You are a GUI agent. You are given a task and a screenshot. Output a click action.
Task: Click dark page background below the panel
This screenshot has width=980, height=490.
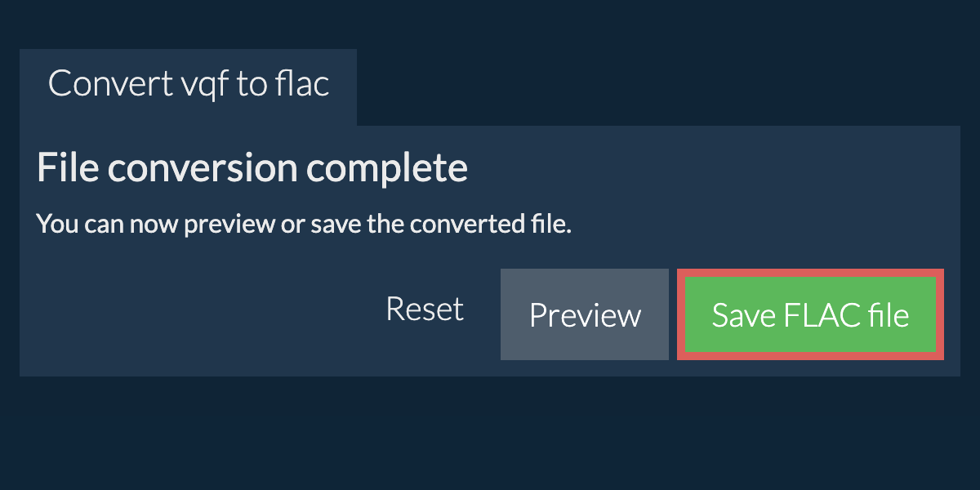[x=490, y=433]
